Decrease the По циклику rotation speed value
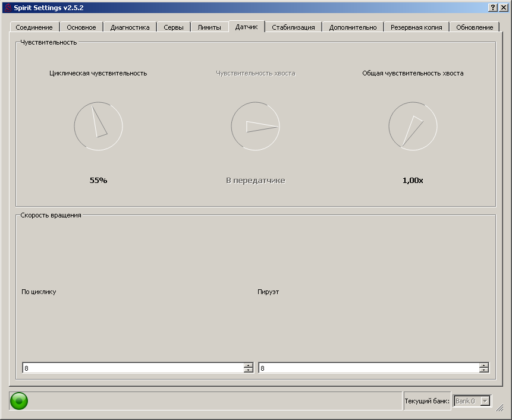Screen dimensions: 512x420 (248, 371)
